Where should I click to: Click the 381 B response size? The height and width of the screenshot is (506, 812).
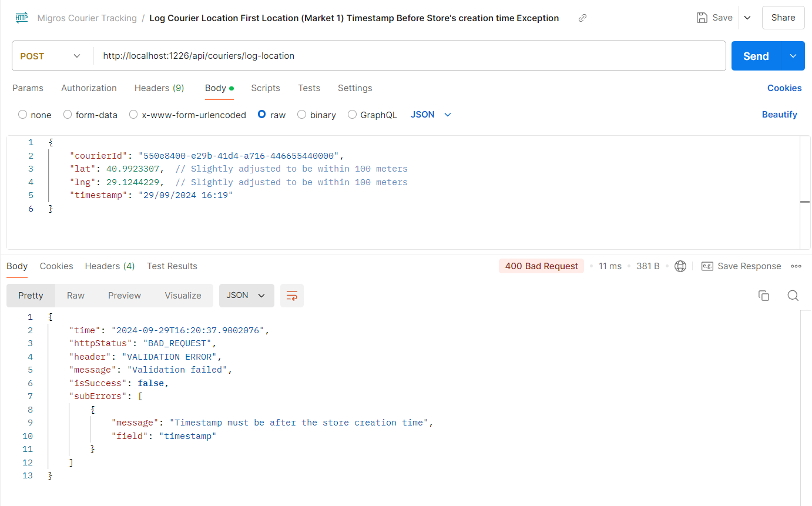648,266
